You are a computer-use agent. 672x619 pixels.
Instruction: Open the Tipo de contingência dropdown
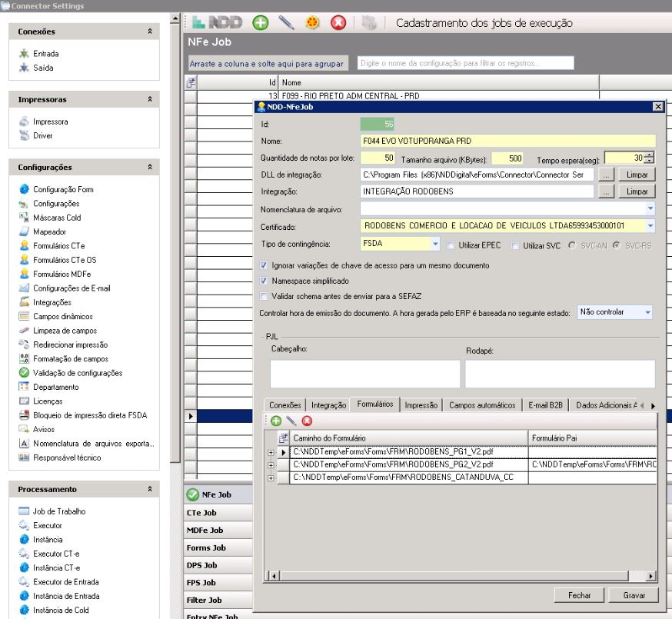click(435, 244)
